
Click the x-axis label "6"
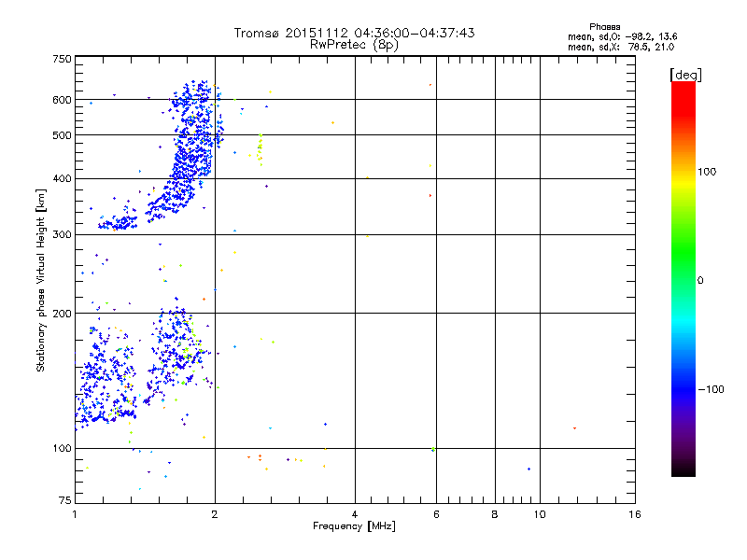436,514
